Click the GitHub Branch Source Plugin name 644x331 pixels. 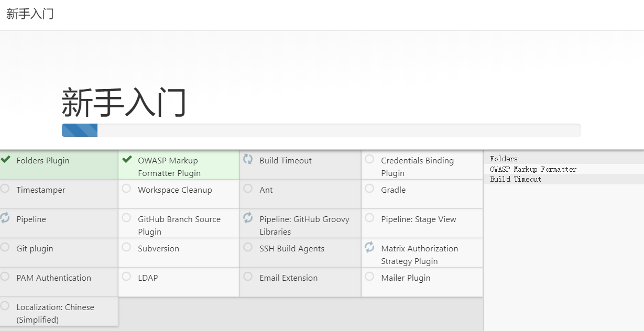[179, 226]
